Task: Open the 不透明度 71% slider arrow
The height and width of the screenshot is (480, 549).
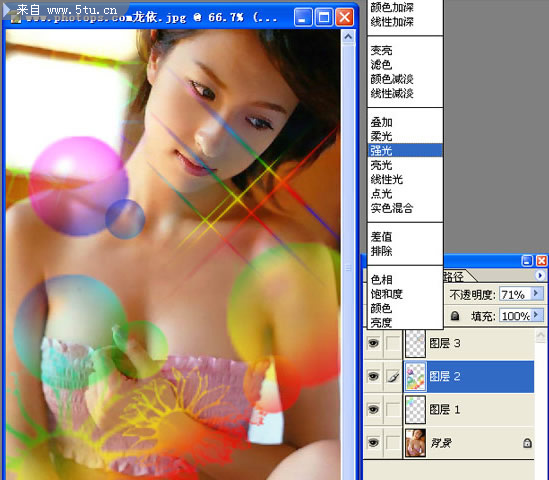Action: (x=536, y=294)
